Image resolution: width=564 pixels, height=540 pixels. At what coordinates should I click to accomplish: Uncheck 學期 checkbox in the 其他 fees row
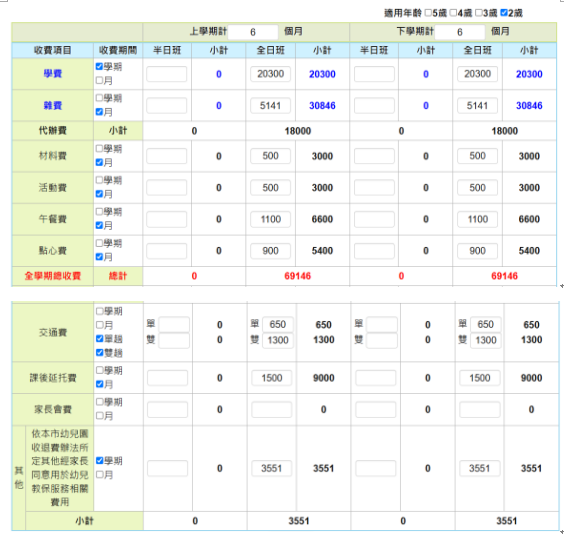pyautogui.click(x=100, y=460)
